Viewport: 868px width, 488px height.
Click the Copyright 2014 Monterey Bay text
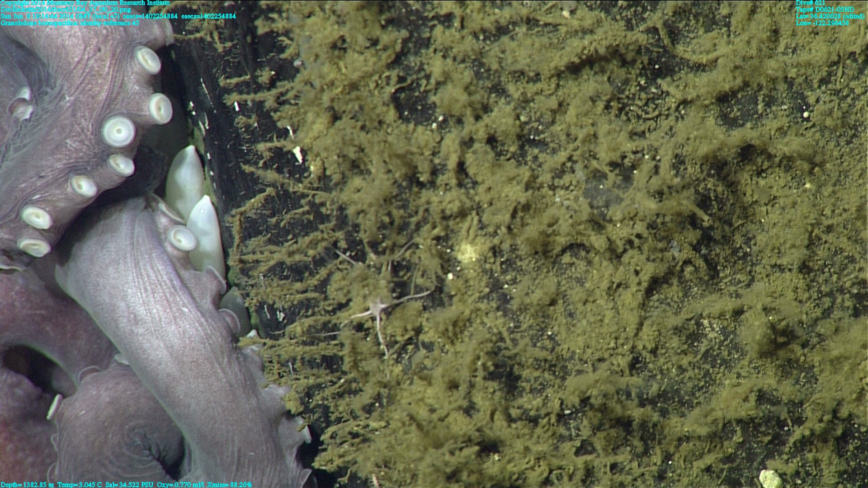tap(85, 3)
